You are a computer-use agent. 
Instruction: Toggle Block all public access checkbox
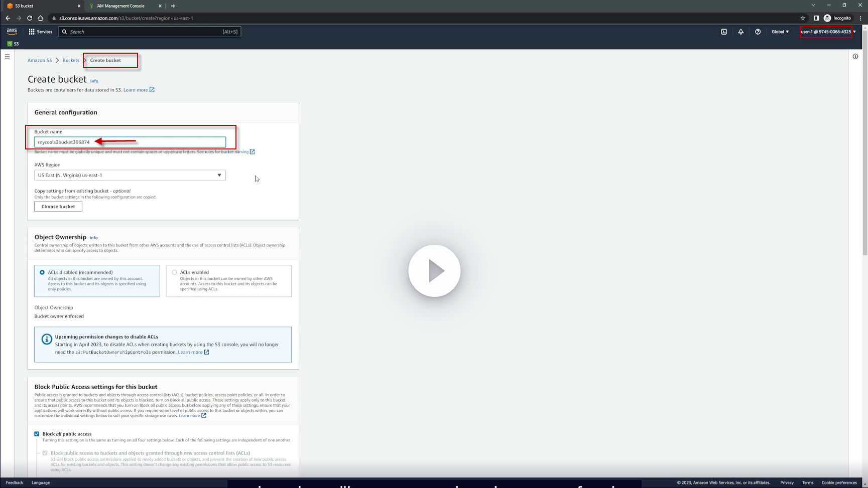click(37, 434)
